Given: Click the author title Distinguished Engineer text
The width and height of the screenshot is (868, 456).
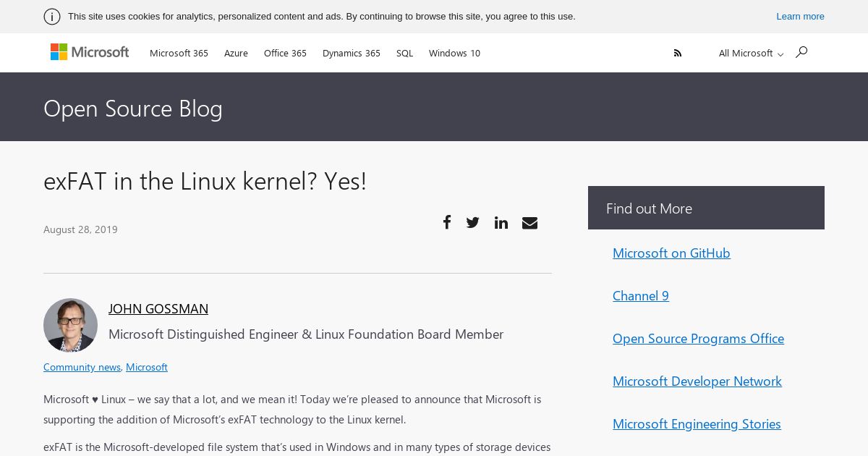Looking at the screenshot, I should click(x=306, y=334).
